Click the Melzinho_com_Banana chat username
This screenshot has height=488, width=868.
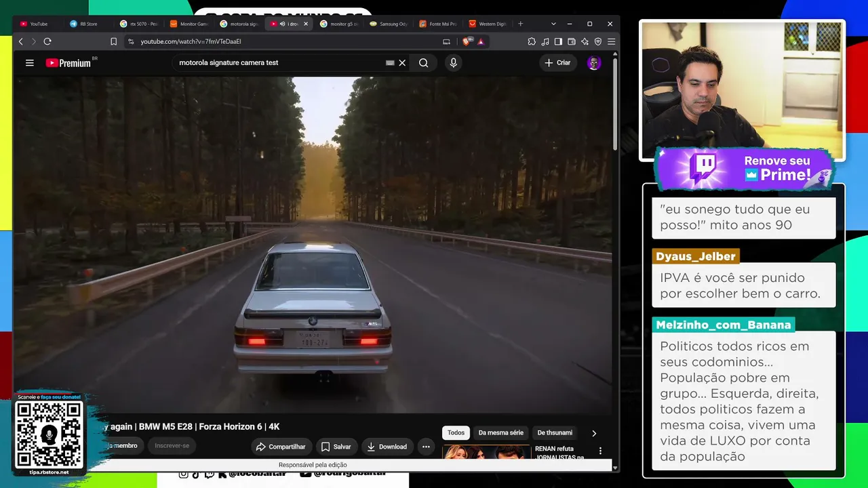coord(724,325)
